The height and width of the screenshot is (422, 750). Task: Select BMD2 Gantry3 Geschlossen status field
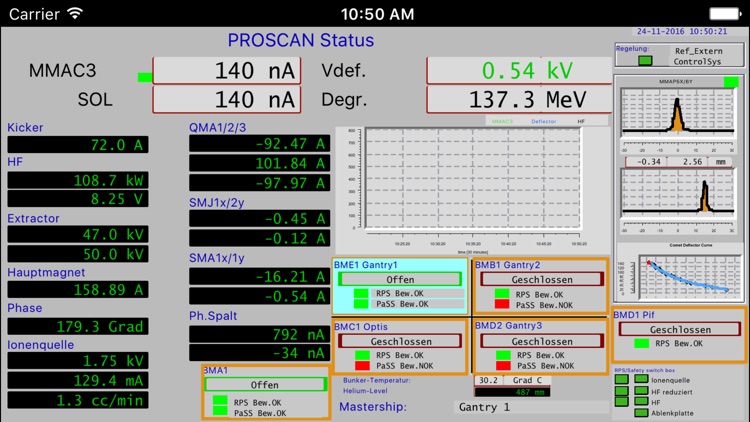542,341
